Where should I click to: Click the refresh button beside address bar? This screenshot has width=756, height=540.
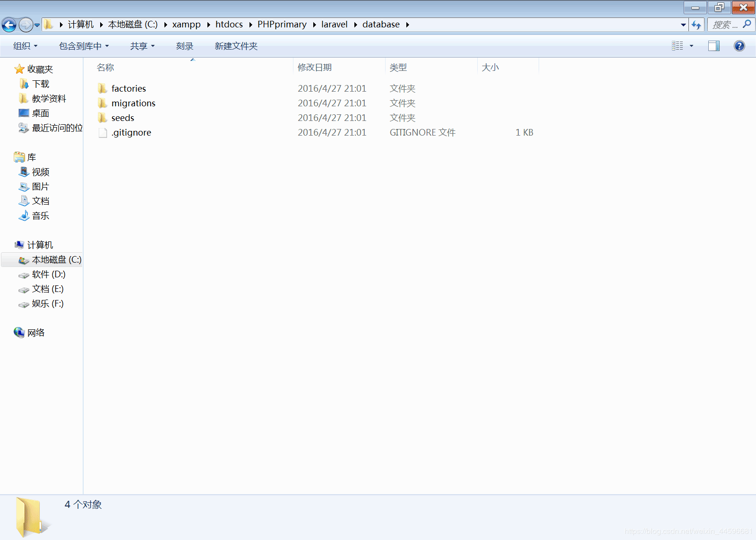click(696, 25)
